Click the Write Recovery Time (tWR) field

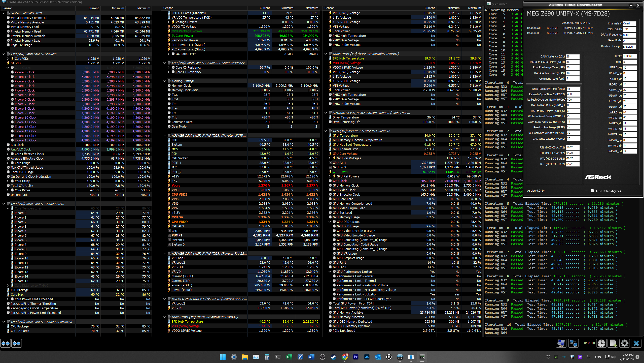click(574, 89)
